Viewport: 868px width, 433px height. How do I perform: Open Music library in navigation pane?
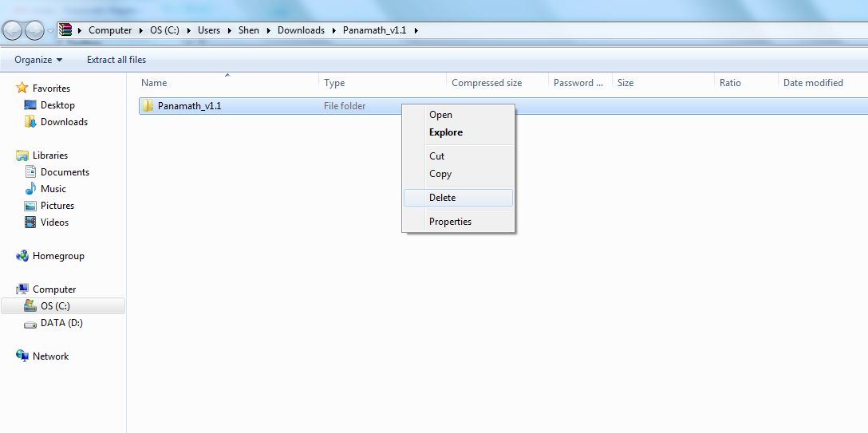coord(53,188)
